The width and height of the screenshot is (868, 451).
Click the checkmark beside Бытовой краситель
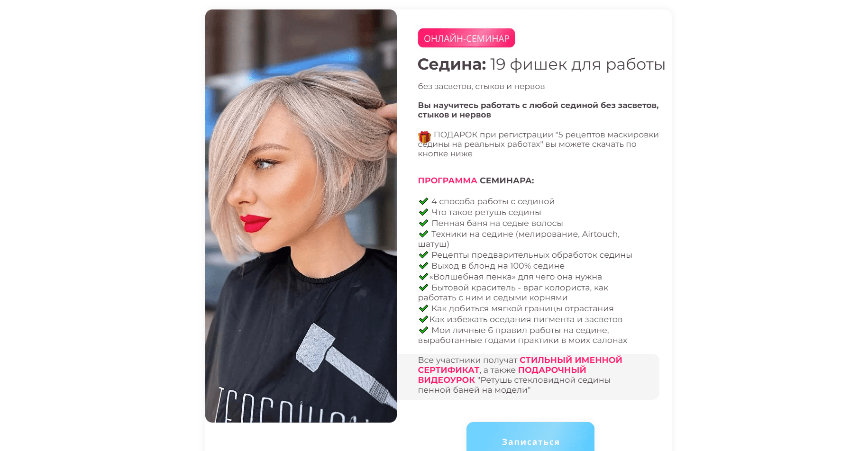423,288
